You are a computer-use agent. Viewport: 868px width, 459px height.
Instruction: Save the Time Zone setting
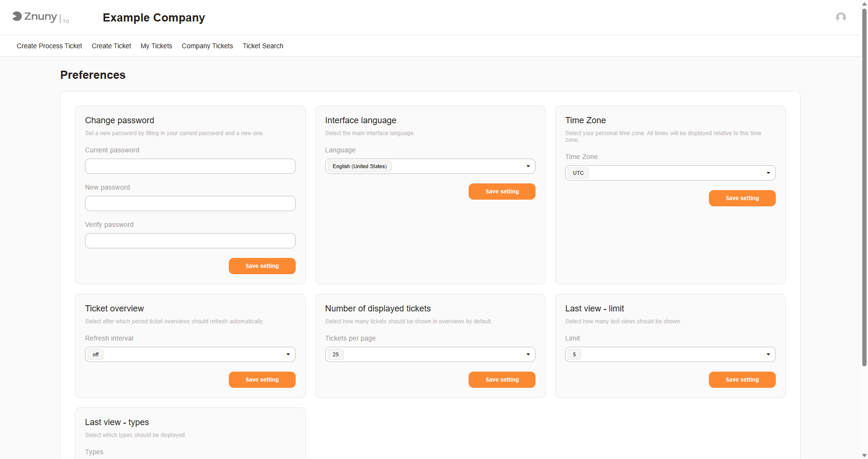click(x=741, y=198)
